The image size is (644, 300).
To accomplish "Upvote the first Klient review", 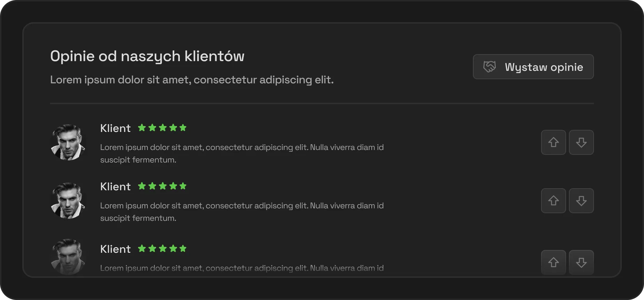I will [x=553, y=142].
